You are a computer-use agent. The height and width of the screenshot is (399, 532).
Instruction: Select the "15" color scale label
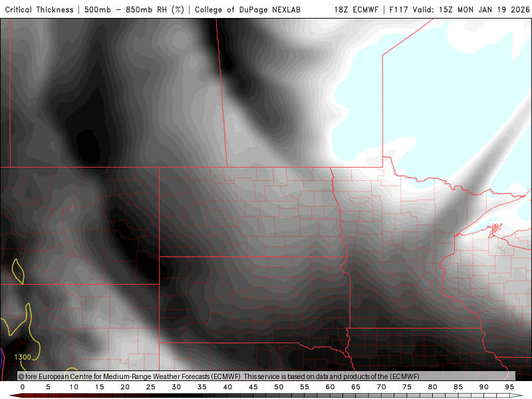99,387
